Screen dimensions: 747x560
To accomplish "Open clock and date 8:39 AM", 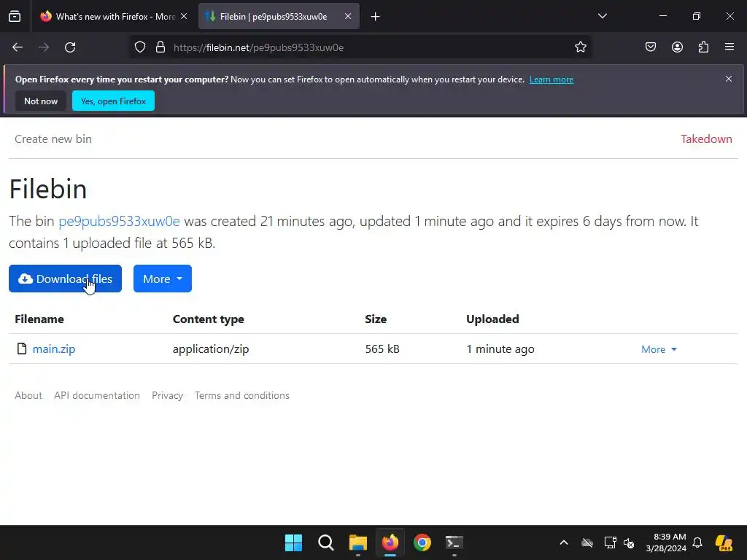I will pyautogui.click(x=666, y=542).
